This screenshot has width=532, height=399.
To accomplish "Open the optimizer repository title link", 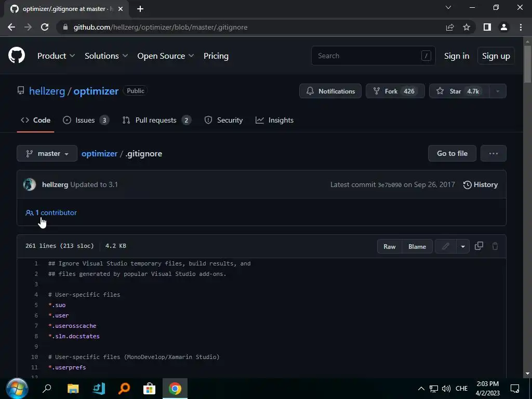I will coord(96,91).
